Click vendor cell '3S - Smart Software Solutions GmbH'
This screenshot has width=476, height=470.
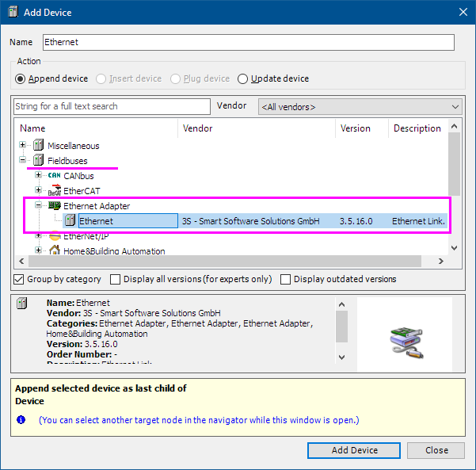251,221
